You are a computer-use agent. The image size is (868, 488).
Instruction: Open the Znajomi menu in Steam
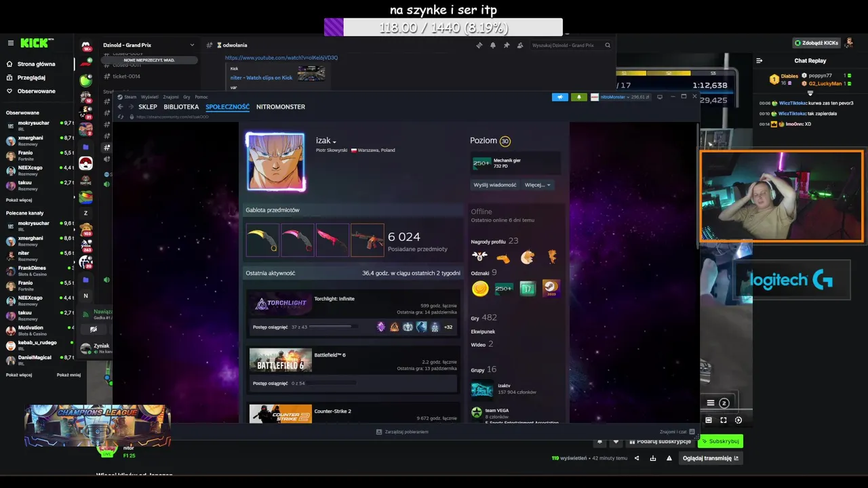171,97
